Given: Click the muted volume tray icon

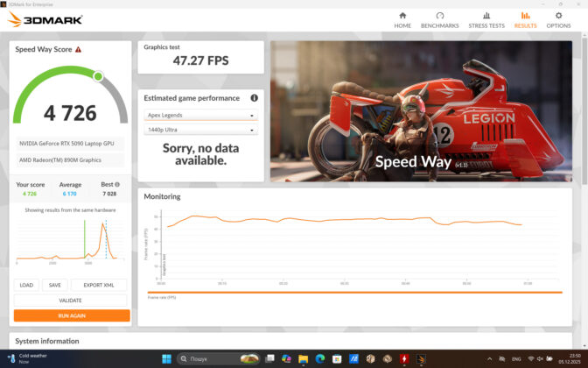Looking at the screenshot, I should [540, 359].
